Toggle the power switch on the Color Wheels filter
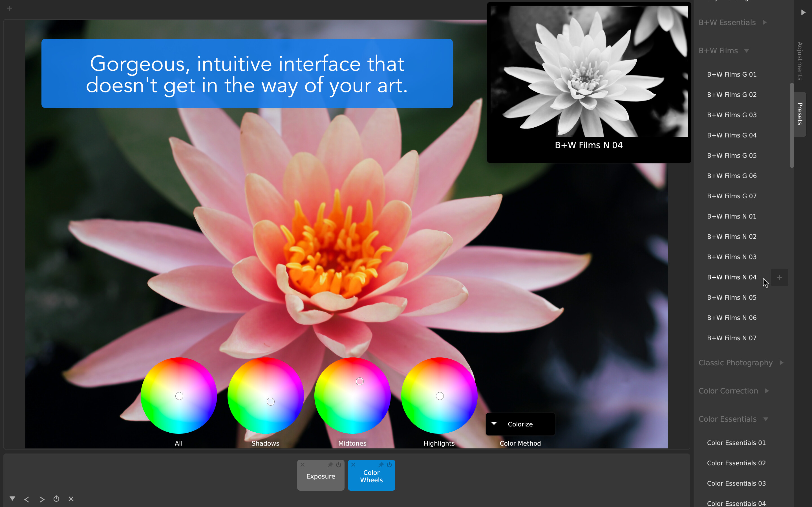This screenshot has height=507, width=812. coord(389,465)
